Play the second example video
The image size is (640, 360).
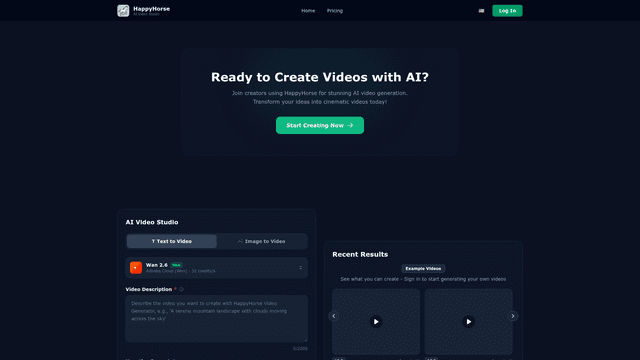469,322
